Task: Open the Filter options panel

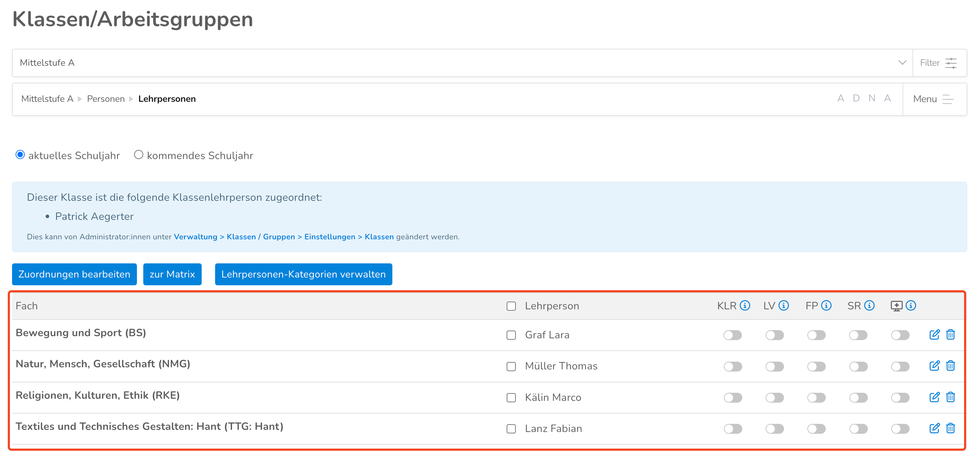Action: [939, 63]
